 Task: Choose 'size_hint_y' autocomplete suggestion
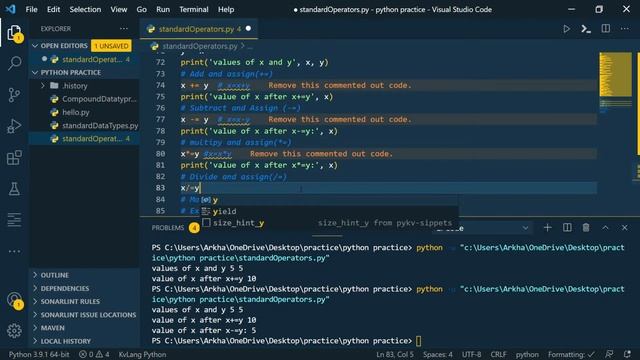click(329, 223)
